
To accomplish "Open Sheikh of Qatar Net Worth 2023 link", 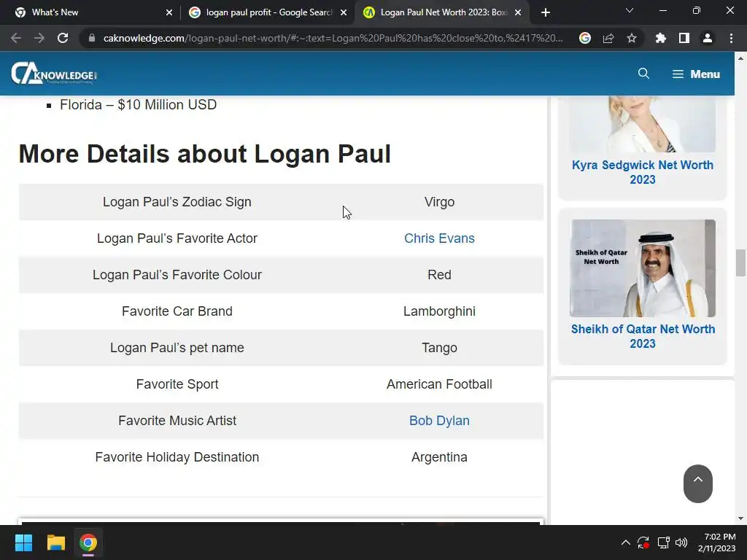I will (x=643, y=336).
